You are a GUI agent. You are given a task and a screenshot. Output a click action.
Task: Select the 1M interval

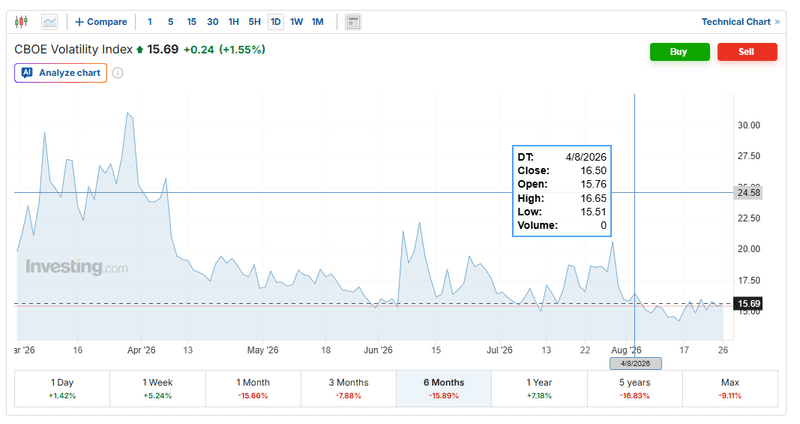pyautogui.click(x=317, y=22)
